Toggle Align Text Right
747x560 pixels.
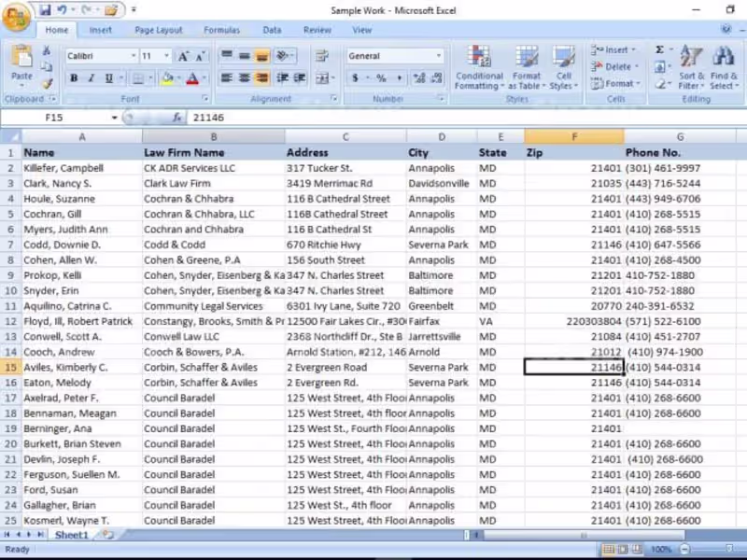[261, 77]
